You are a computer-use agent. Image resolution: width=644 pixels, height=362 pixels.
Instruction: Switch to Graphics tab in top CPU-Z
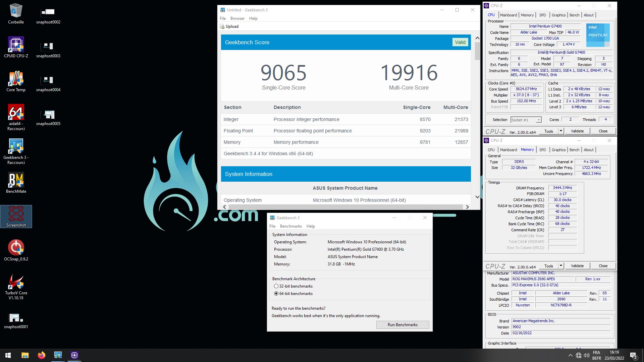pos(558,15)
